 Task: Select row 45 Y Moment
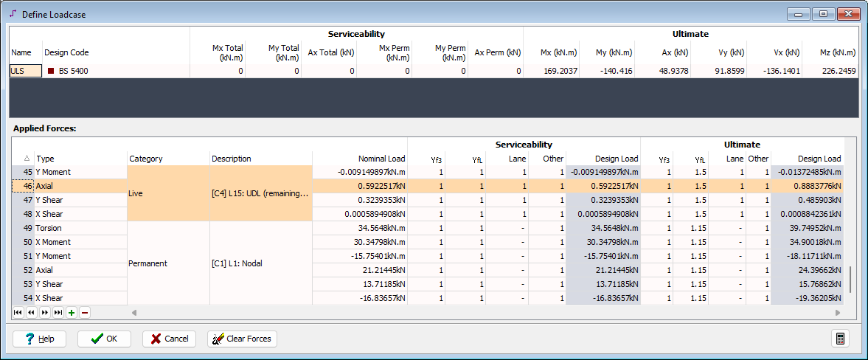[81, 172]
